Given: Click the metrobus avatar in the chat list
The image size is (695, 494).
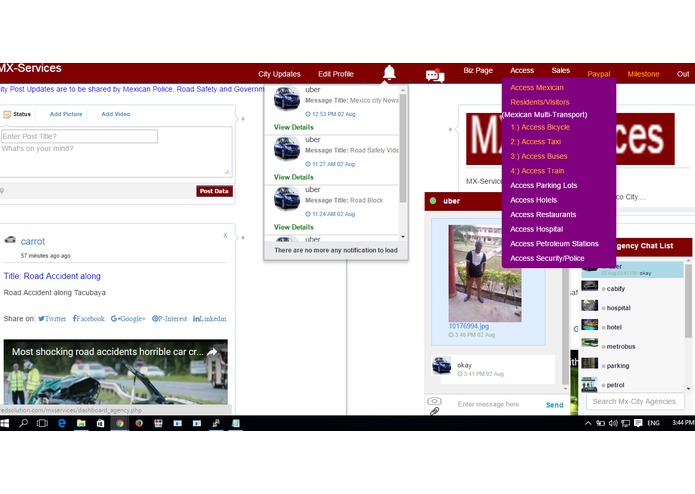Looking at the screenshot, I should (x=590, y=343).
